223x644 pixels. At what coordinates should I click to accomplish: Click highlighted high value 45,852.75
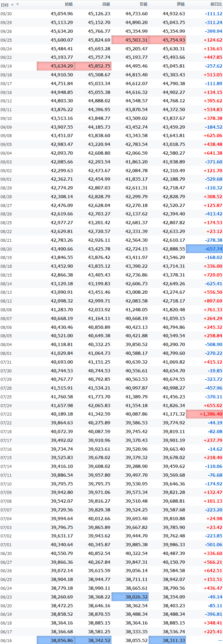[93, 66]
